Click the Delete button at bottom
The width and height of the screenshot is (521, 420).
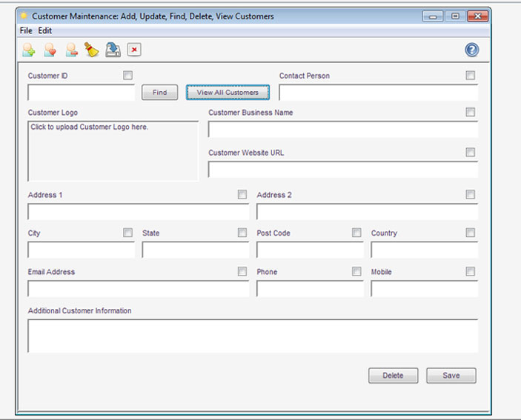pos(393,376)
